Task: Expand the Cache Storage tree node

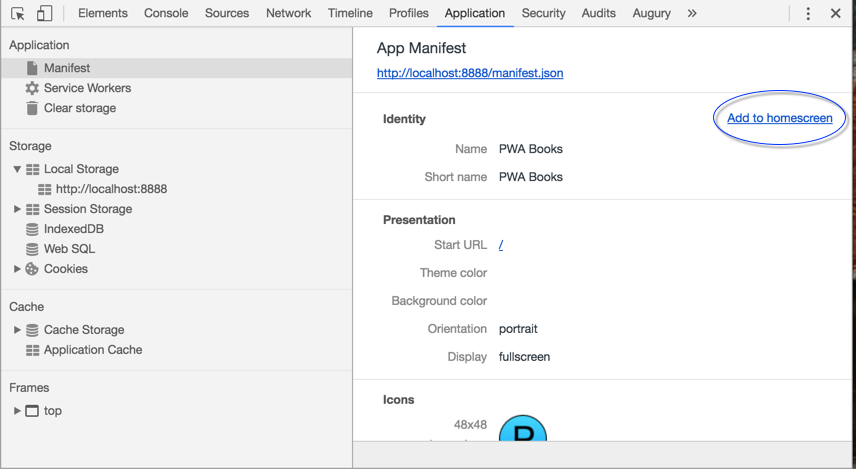Action: [x=17, y=330]
